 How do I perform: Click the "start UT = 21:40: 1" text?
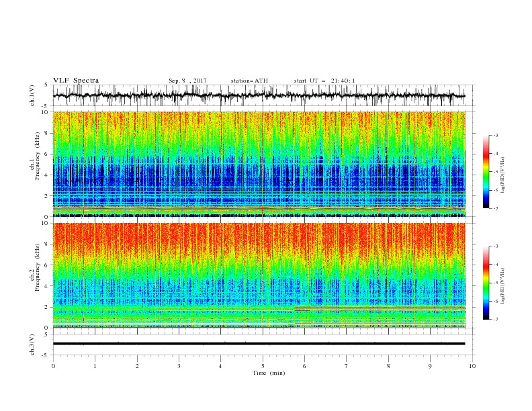click(x=324, y=81)
